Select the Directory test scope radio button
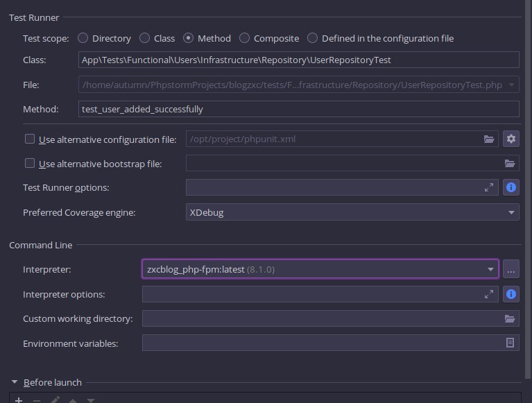Viewport: 532px width, 403px height. click(83, 38)
